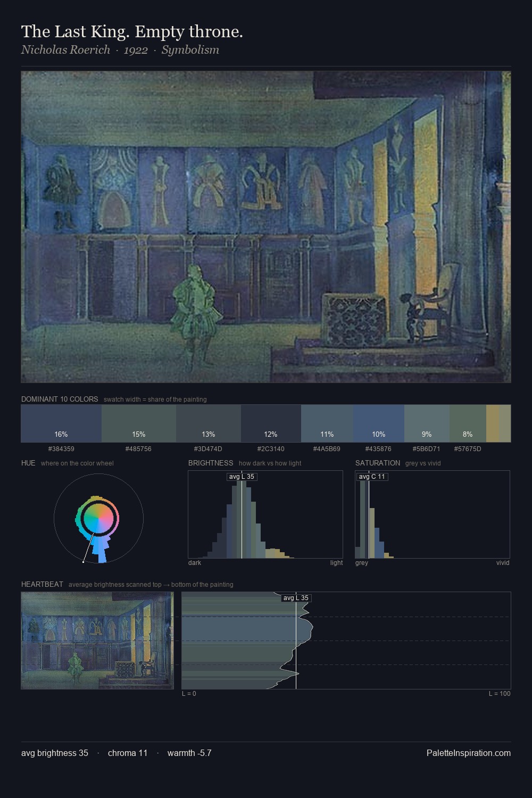Click the #384359 hex code label

pos(61,449)
